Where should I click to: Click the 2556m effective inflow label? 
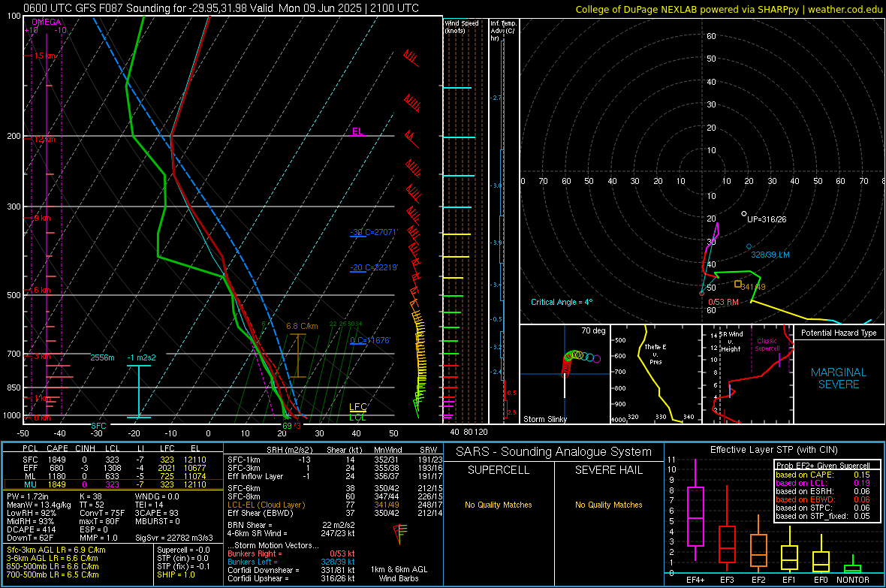click(102, 357)
